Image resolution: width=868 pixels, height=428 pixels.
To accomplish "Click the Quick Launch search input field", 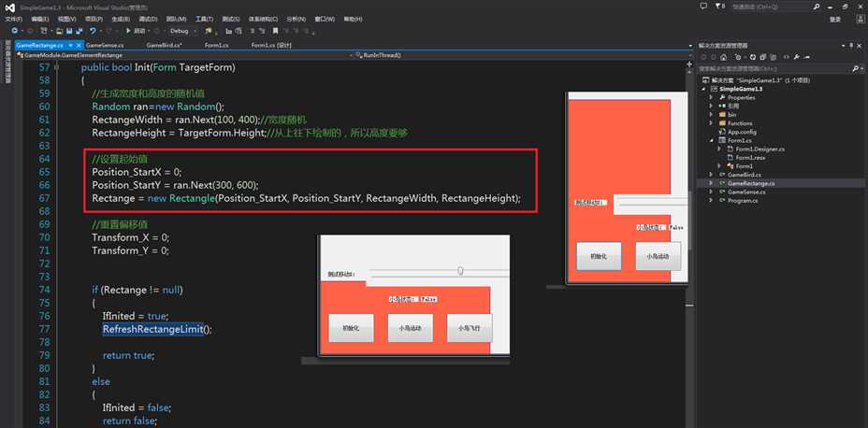I will tap(770, 7).
